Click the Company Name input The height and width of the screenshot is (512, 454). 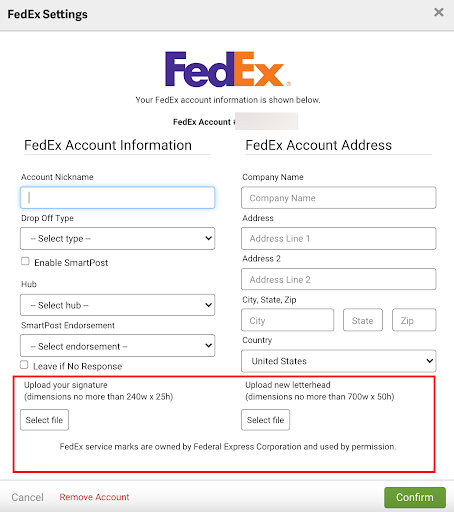339,198
